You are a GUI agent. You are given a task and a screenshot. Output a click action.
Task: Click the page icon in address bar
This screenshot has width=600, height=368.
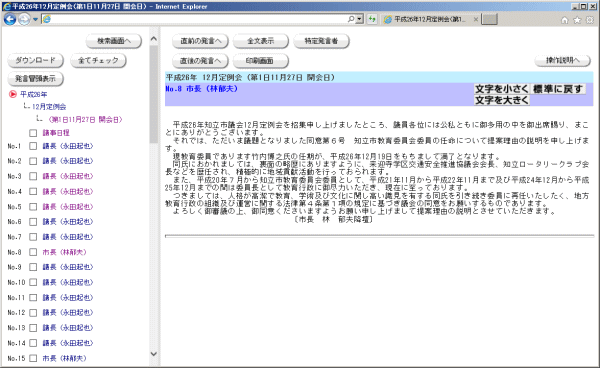point(46,19)
